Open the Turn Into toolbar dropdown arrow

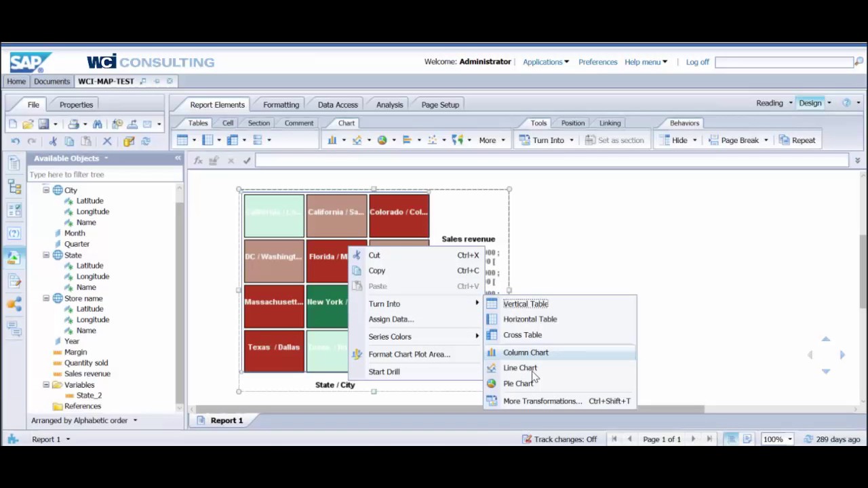571,140
